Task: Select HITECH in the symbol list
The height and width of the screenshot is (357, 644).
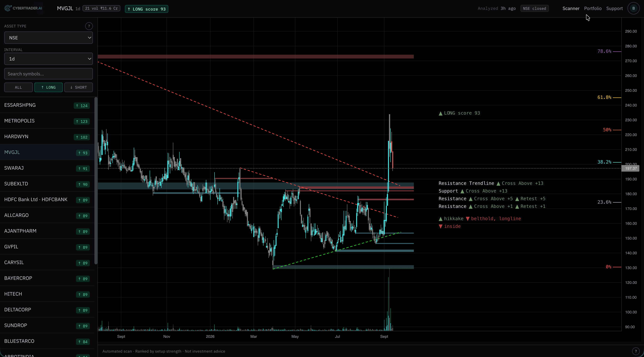Action: tap(47, 294)
